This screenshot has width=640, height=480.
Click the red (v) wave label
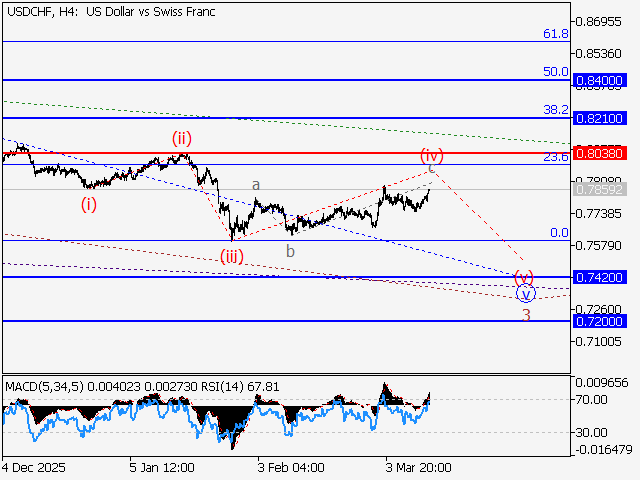[x=524, y=276]
